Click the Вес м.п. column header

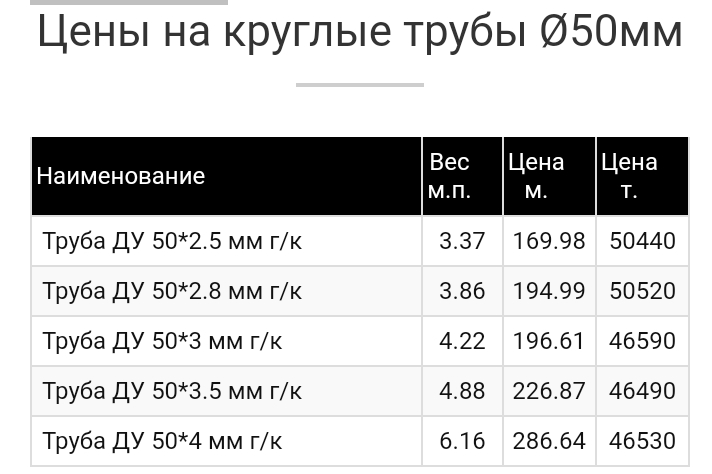(x=449, y=176)
